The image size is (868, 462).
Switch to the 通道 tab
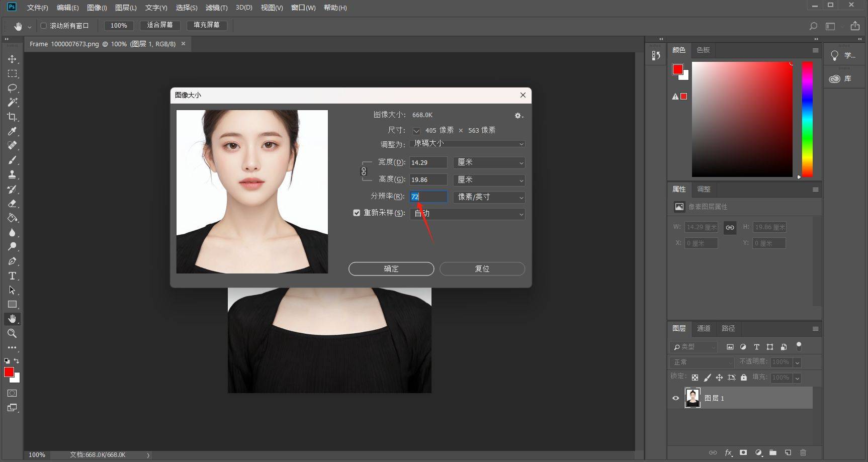703,328
